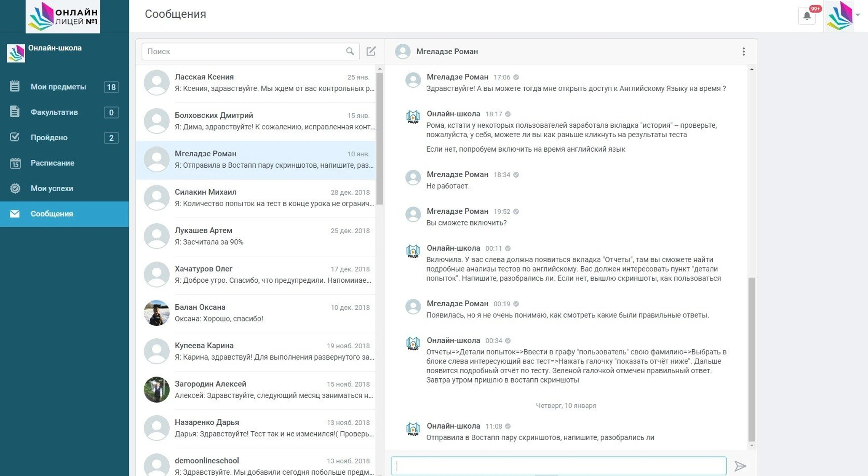Open Мои предметы menu item

[x=64, y=86]
